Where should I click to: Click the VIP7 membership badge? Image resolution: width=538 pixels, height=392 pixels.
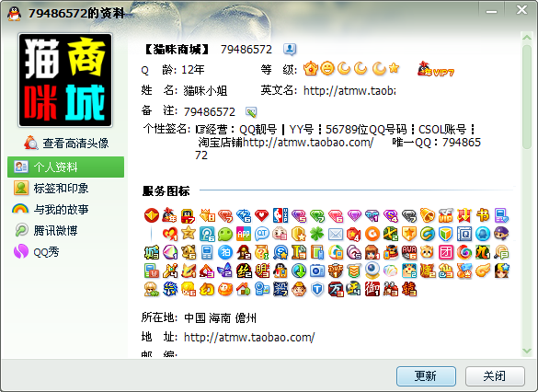click(x=435, y=69)
